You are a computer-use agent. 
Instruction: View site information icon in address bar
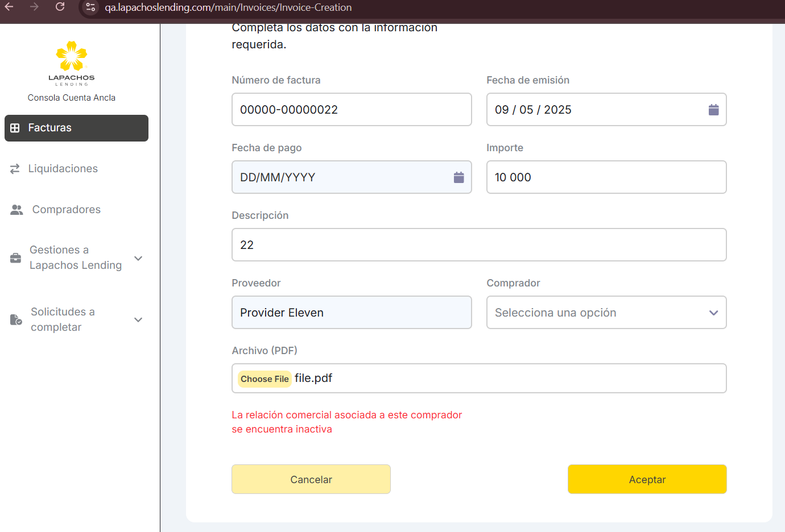click(90, 7)
